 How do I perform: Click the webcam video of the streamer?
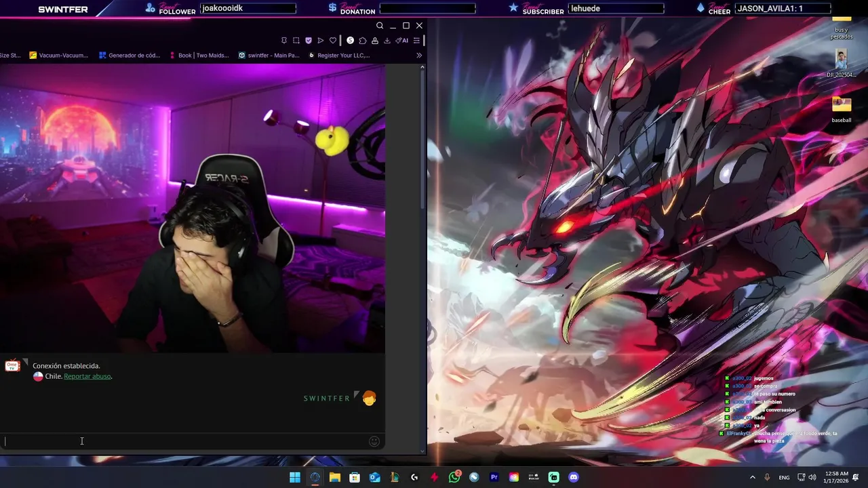click(x=193, y=209)
